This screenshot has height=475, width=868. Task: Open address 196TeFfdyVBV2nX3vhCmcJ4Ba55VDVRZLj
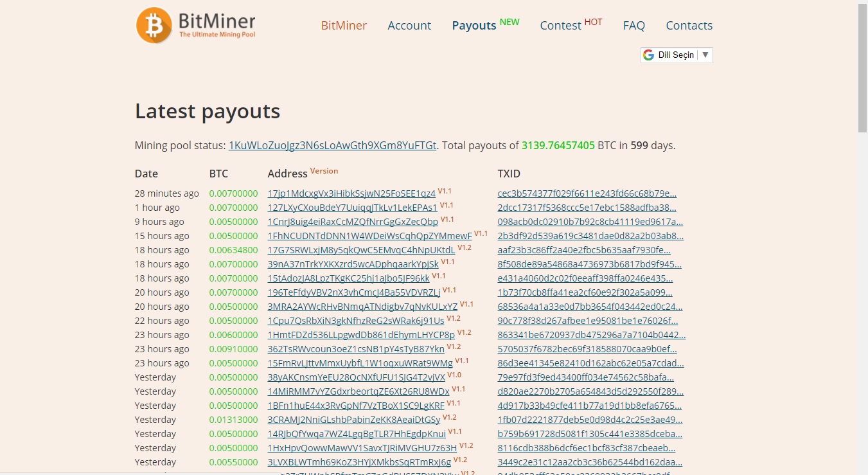click(x=354, y=292)
